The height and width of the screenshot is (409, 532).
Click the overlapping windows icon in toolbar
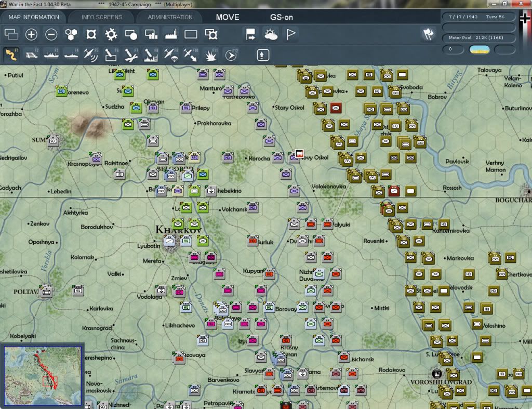point(11,34)
